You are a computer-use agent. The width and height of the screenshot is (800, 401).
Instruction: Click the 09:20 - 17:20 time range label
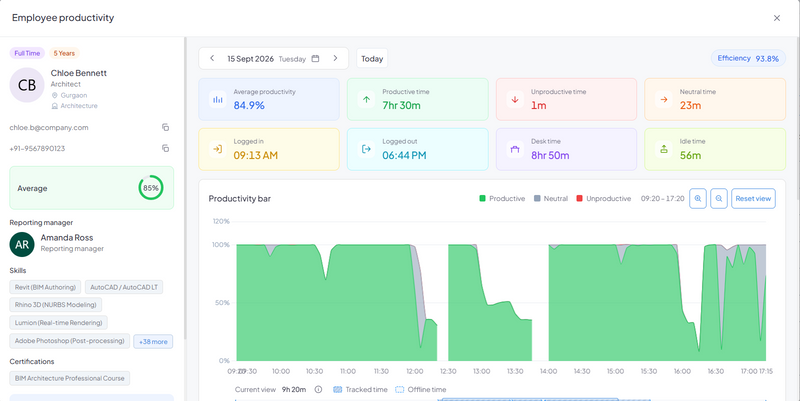tap(663, 198)
